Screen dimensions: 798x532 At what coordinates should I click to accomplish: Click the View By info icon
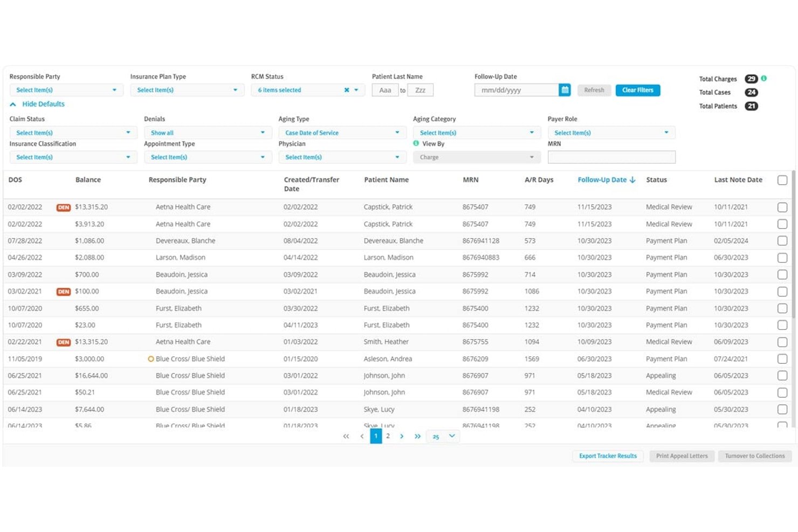click(x=416, y=143)
